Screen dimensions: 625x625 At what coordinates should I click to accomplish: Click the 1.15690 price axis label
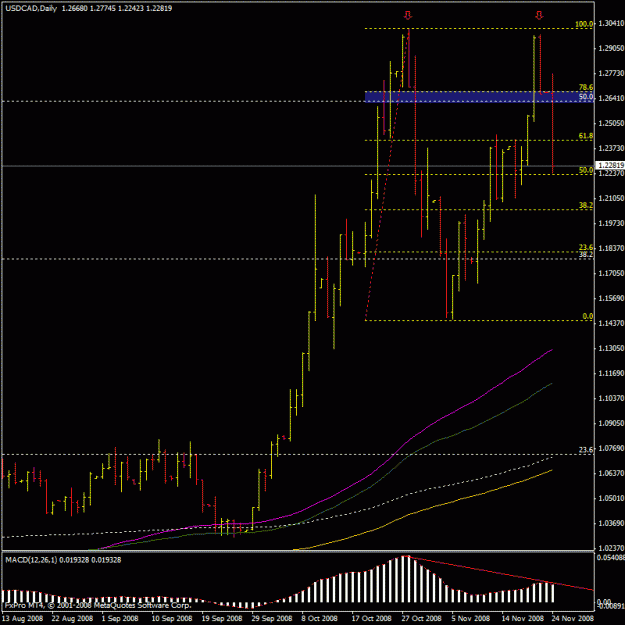[611, 299]
